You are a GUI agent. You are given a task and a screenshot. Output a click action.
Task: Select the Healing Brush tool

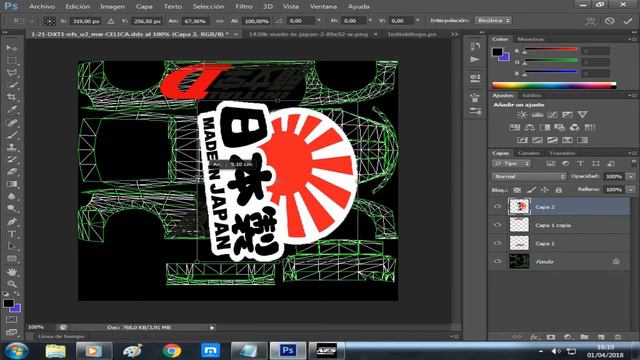[11, 122]
